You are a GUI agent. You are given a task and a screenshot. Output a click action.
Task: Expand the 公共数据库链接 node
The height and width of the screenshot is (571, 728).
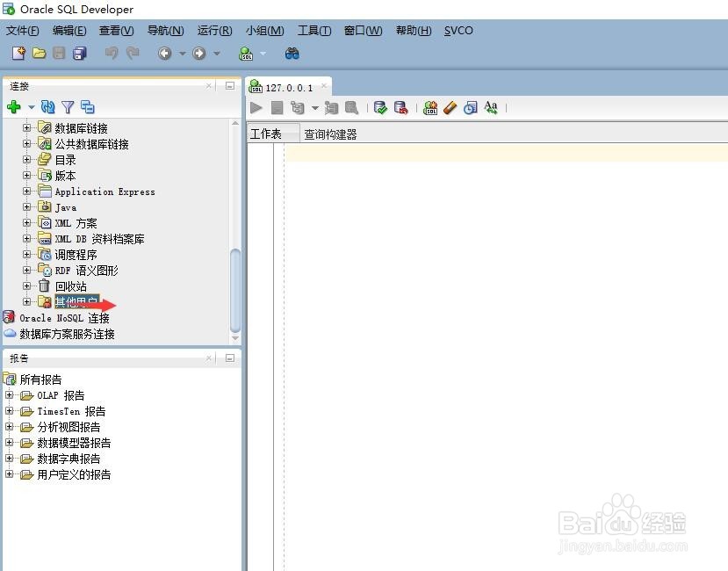pyautogui.click(x=27, y=143)
